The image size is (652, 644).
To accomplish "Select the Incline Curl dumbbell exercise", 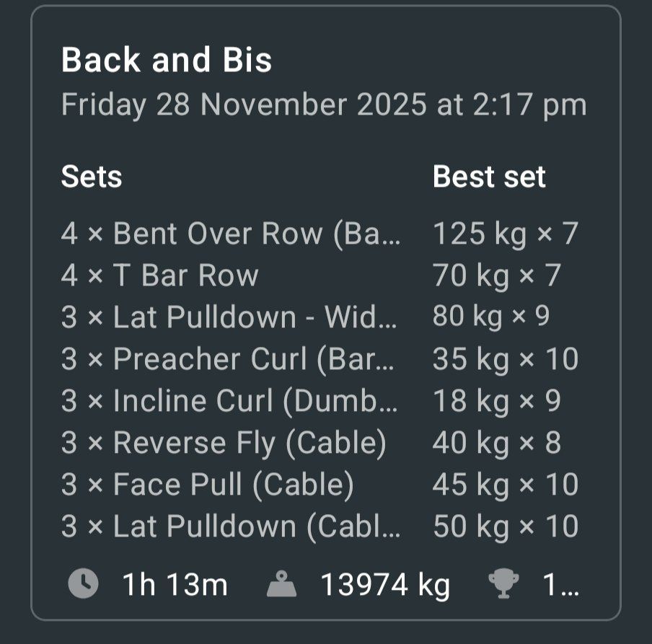I will coord(229,401).
